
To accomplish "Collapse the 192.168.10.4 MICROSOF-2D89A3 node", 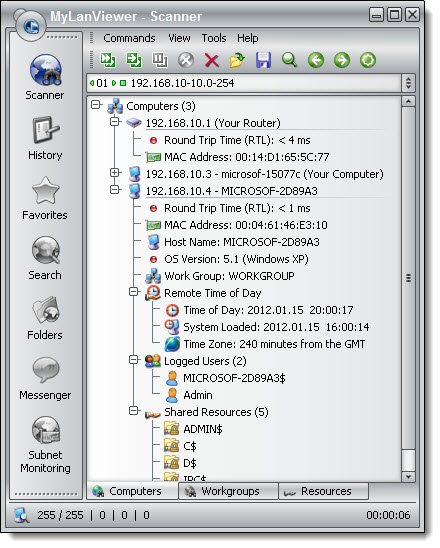I will point(115,189).
